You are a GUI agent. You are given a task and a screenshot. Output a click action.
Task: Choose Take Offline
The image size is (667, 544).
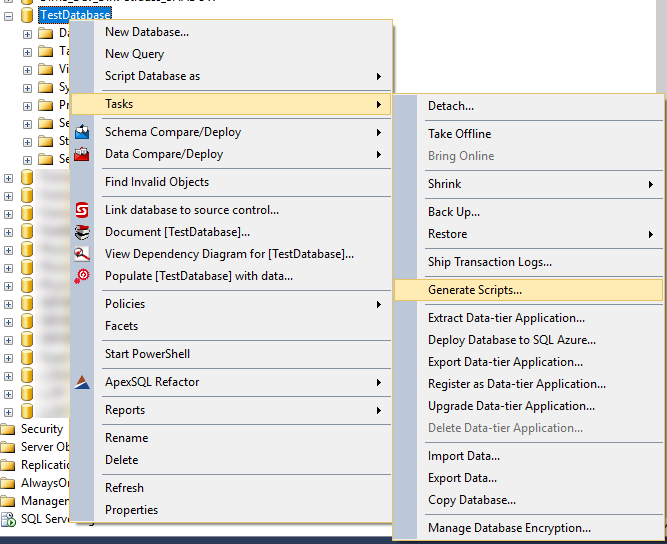[528, 134]
